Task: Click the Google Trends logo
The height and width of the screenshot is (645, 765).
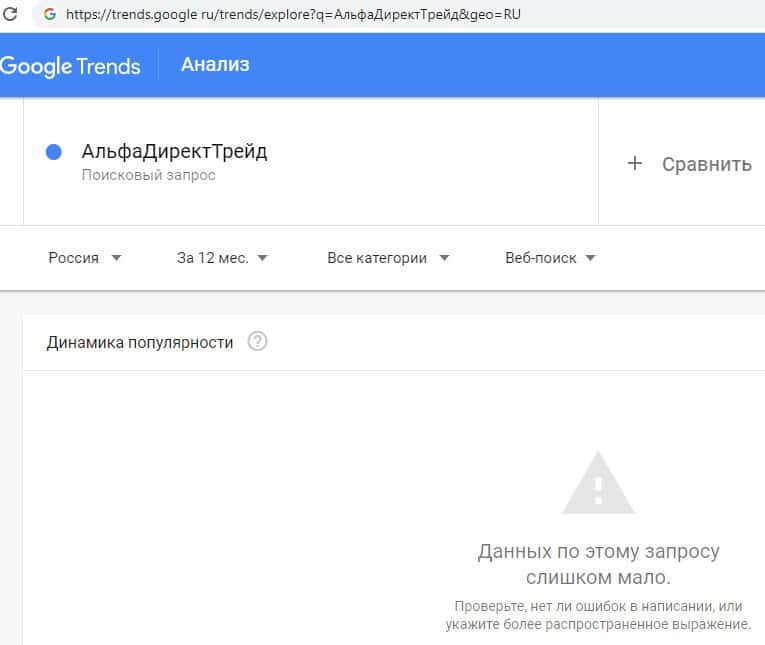Action: [70, 66]
